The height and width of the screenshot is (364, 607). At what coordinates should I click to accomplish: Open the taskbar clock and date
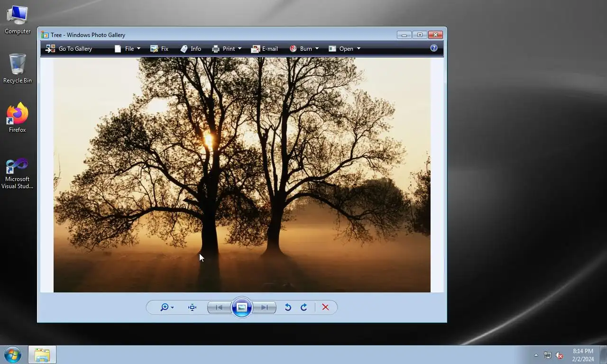click(x=583, y=355)
